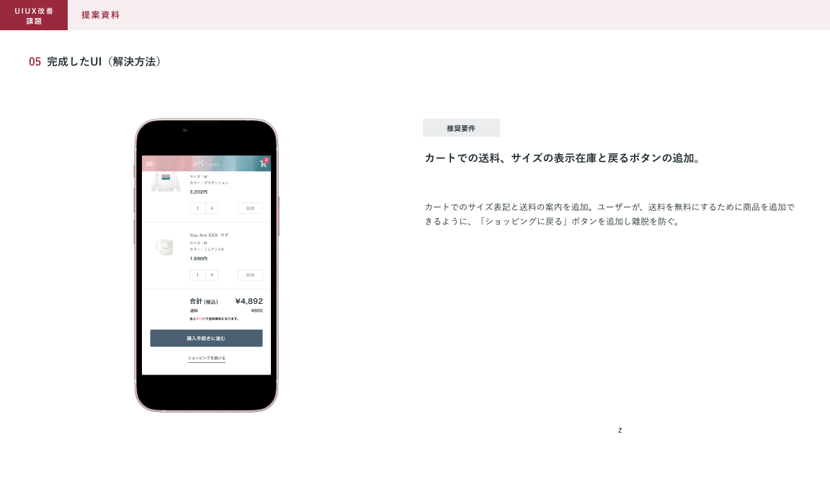This screenshot has width=830, height=504.
Task: Delete the You Are XXX mug item
Action: coord(250,275)
